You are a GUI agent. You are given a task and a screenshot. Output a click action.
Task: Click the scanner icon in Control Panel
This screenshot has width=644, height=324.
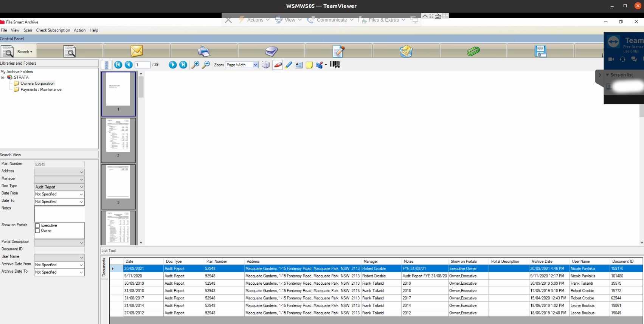point(271,51)
